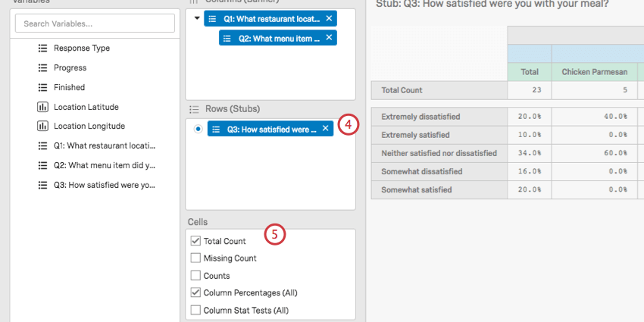Focus the Search Variables input field
The width and height of the screenshot is (644, 322).
[95, 23]
